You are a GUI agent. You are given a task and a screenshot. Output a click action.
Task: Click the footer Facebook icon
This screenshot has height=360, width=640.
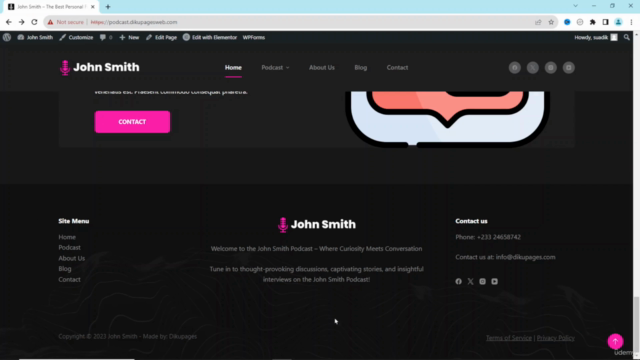tap(458, 281)
